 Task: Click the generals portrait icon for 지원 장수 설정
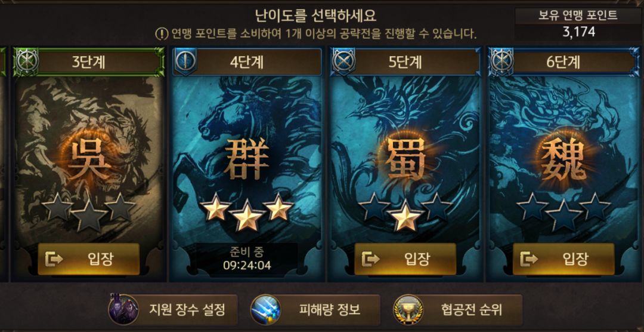[x=123, y=310]
